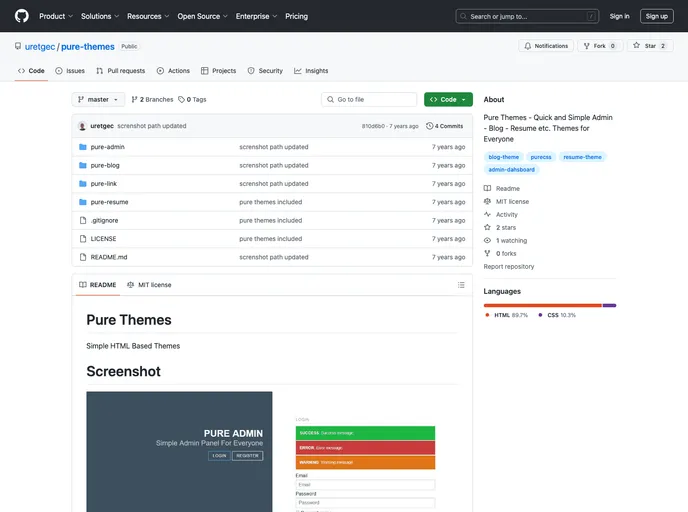Expand the Product menu
Viewport: 688px width, 512px height.
pos(56,16)
